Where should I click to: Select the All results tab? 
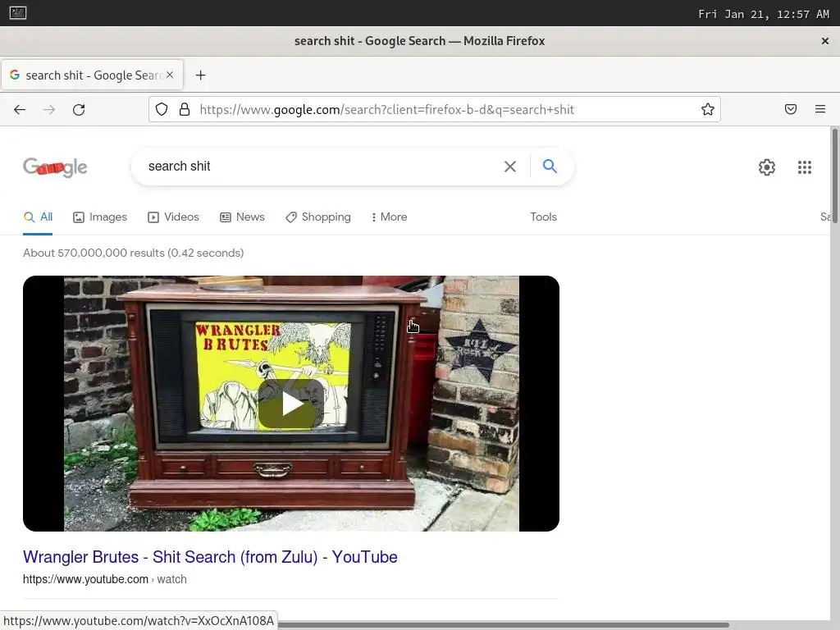coord(38,217)
